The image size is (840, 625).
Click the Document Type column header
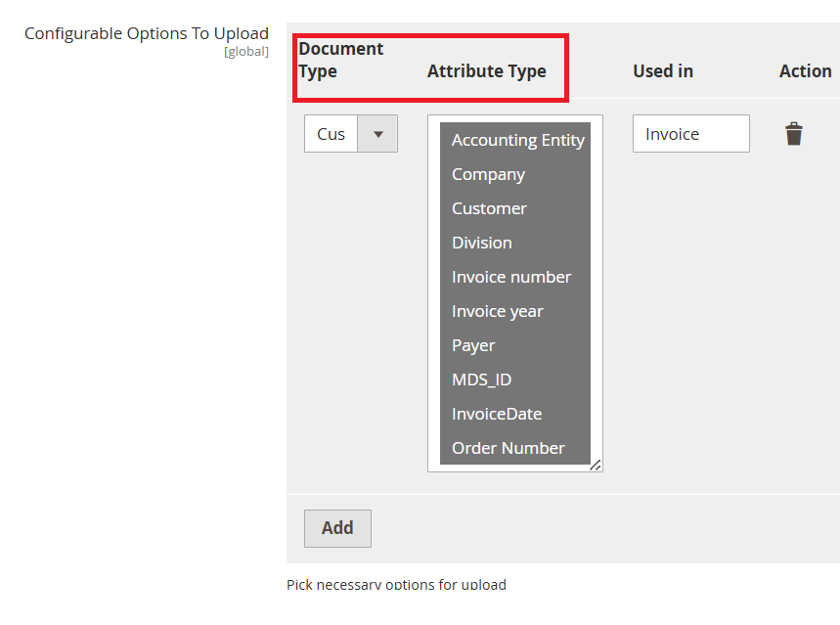pos(340,60)
